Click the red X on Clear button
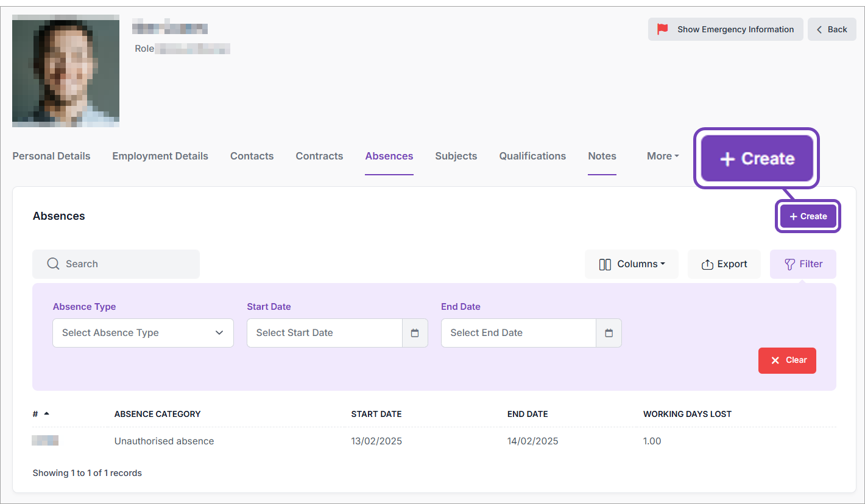 [x=775, y=360]
